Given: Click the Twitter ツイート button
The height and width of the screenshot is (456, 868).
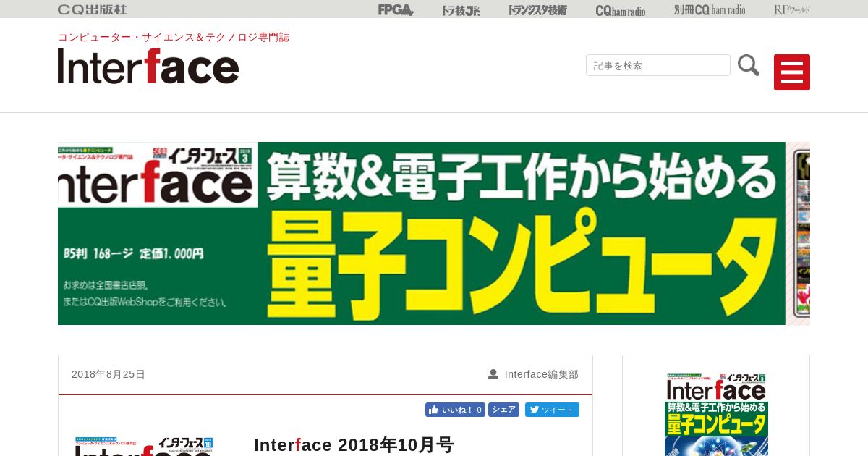Looking at the screenshot, I should [x=552, y=410].
